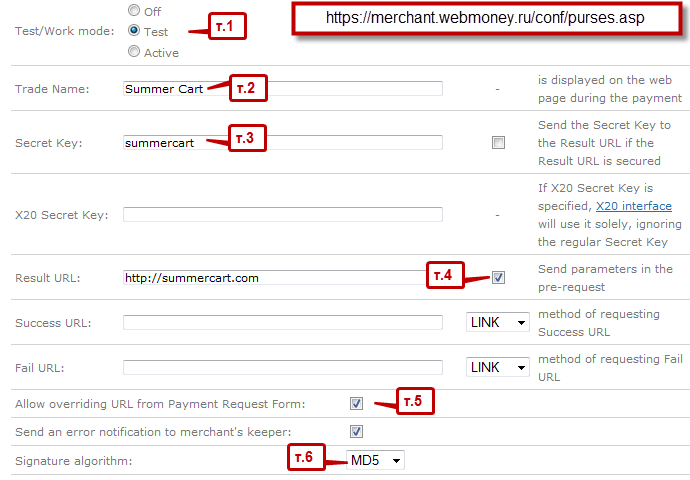Open the Fail URL method dropdown
This screenshot has height=480, width=690.
click(x=498, y=367)
